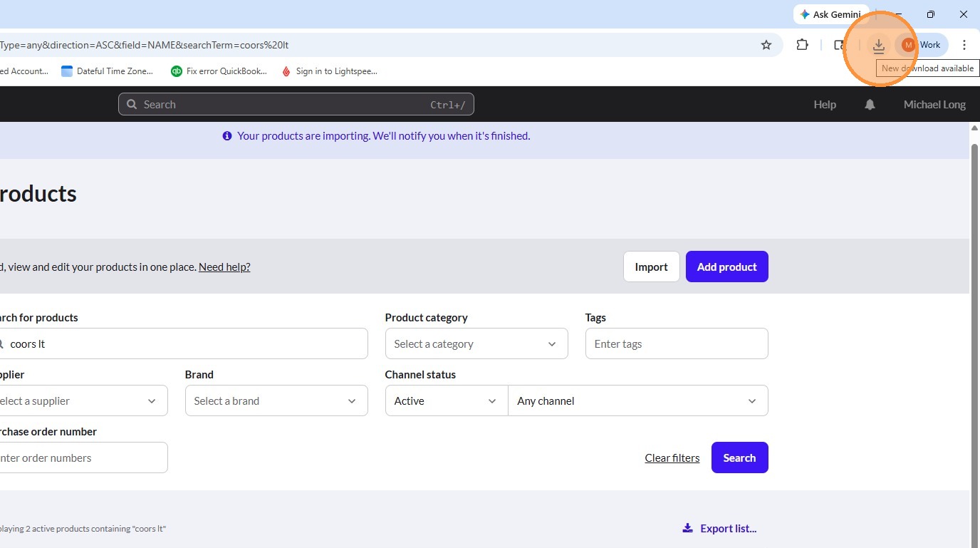Open the Fix error QuickBooks bookmark

tap(219, 71)
